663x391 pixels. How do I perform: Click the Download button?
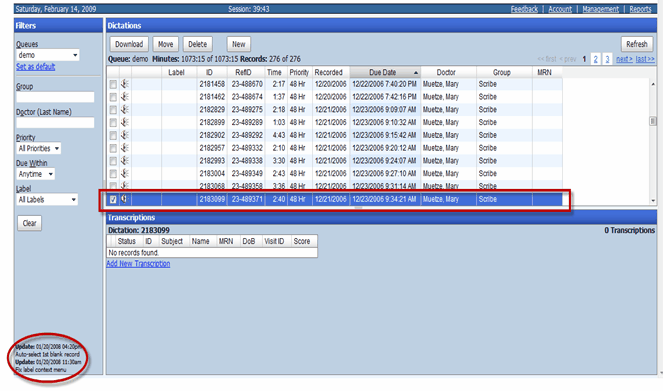(129, 44)
